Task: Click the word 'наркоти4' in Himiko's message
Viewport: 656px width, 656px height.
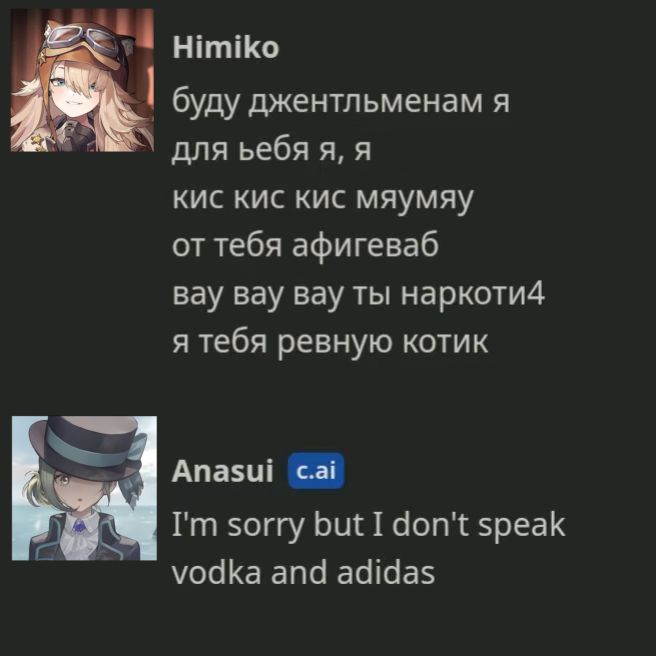Action: point(473,294)
